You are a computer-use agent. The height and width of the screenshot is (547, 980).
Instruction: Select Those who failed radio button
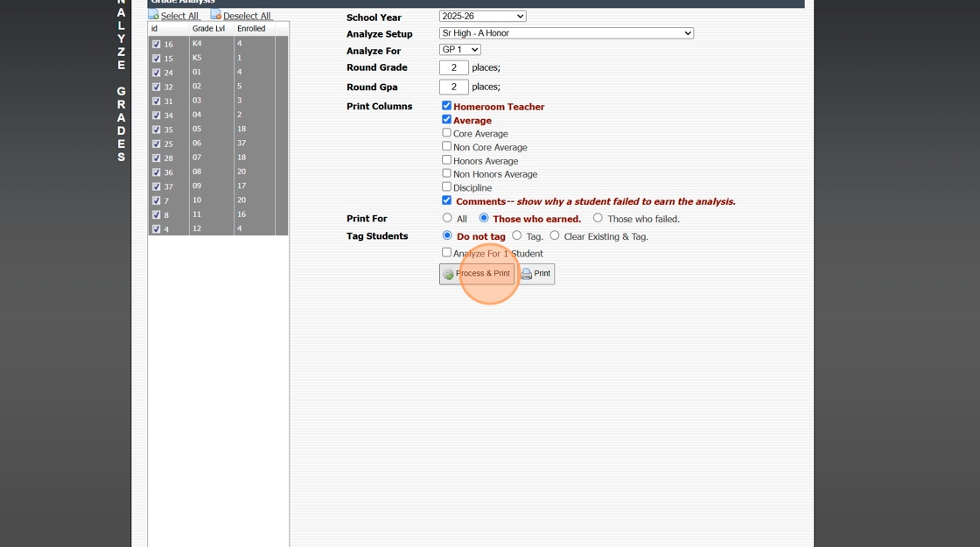click(x=598, y=218)
